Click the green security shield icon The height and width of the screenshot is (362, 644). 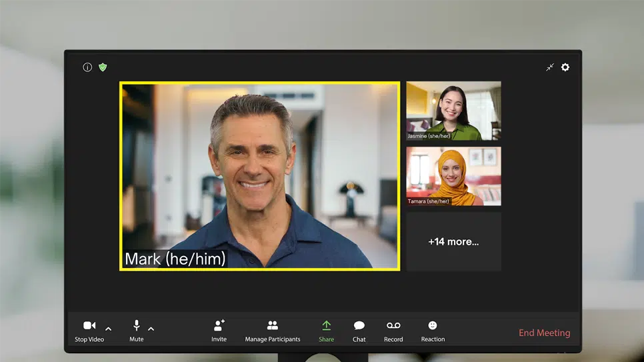pyautogui.click(x=103, y=67)
